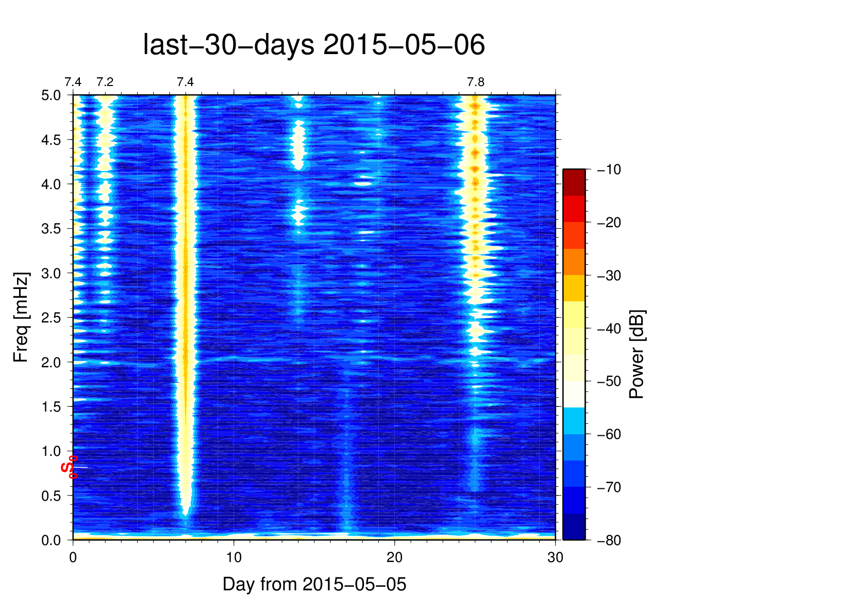Click the 5.0 tick label on frequency axis
Image resolution: width=868 pixels, height=613 pixels.
click(x=51, y=95)
